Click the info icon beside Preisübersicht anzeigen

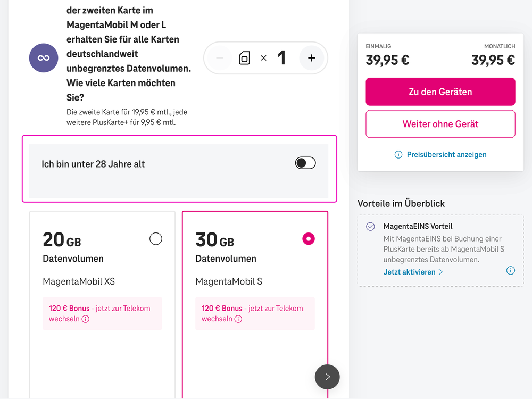pos(398,154)
